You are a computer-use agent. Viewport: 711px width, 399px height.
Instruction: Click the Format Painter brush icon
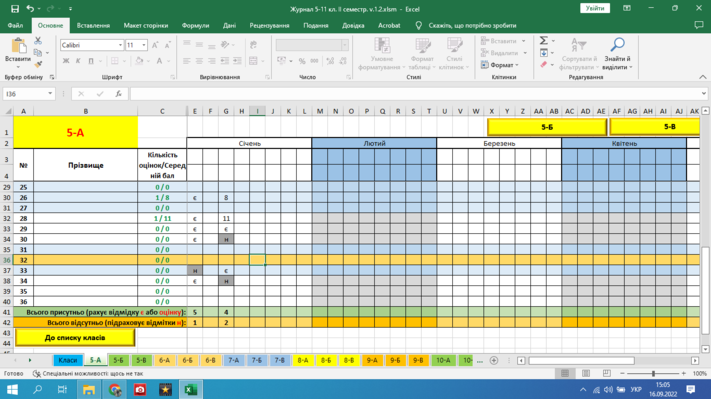(x=38, y=64)
